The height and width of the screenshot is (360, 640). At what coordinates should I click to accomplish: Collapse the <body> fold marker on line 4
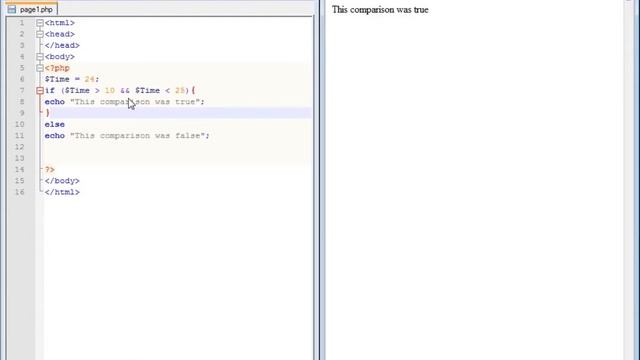[40, 57]
